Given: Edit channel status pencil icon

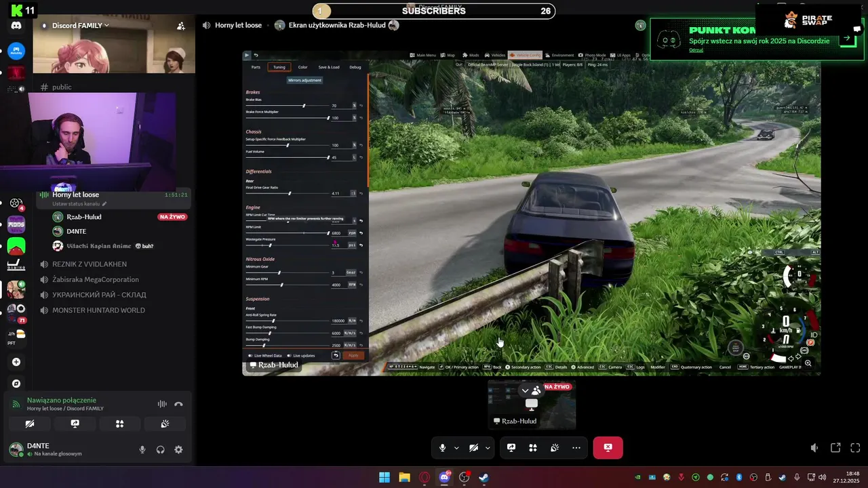Looking at the screenshot, I should 104,204.
